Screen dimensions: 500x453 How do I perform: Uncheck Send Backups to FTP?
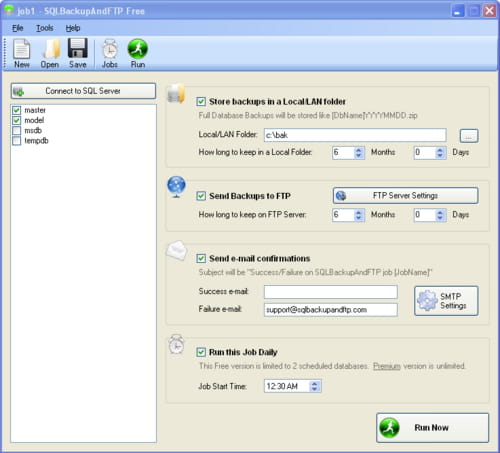point(201,196)
